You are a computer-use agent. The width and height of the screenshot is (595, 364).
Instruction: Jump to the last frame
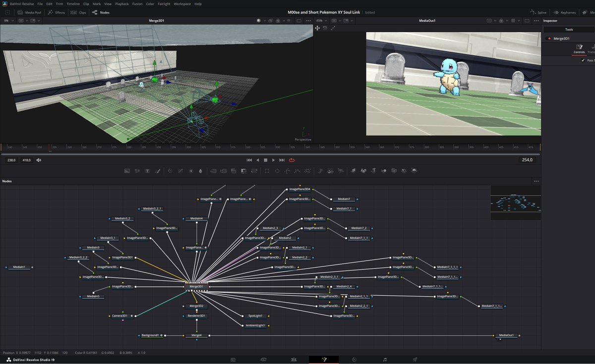[x=282, y=160]
